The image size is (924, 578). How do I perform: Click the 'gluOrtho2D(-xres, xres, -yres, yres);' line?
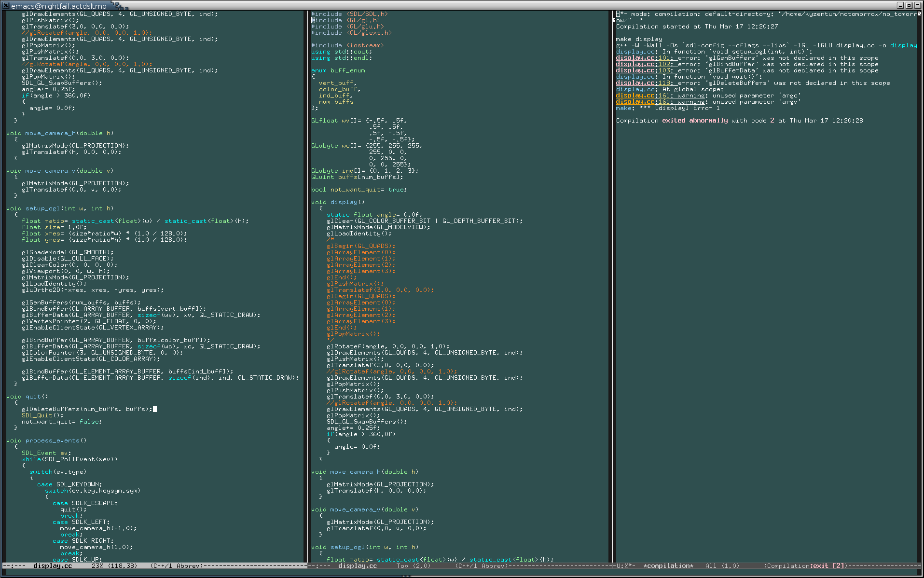click(93, 290)
